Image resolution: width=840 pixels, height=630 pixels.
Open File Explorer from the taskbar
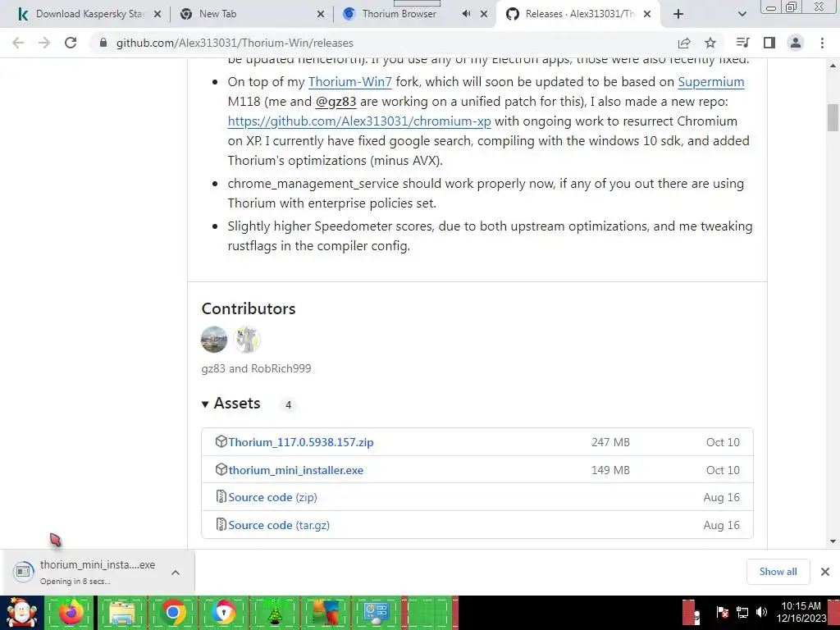pos(122,612)
